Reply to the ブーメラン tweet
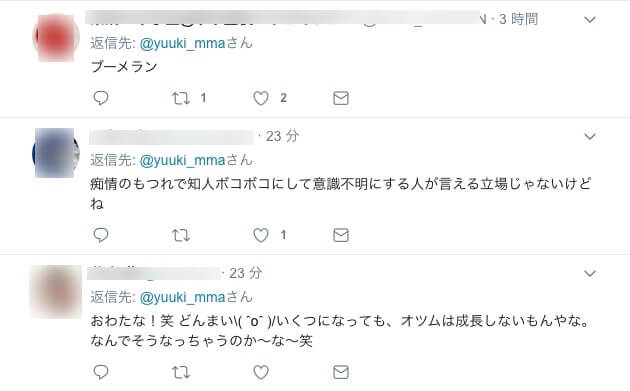 (x=101, y=98)
